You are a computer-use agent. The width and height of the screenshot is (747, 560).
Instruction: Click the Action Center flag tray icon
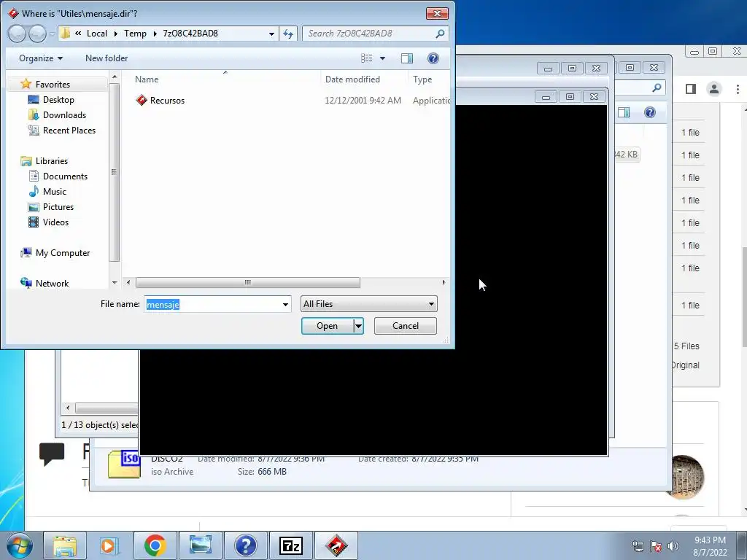click(x=656, y=546)
